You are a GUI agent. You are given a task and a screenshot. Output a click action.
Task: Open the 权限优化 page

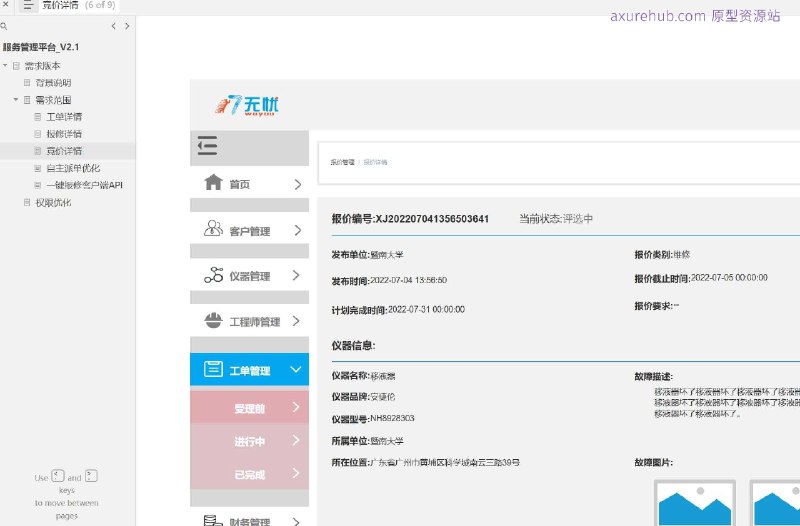(53, 203)
